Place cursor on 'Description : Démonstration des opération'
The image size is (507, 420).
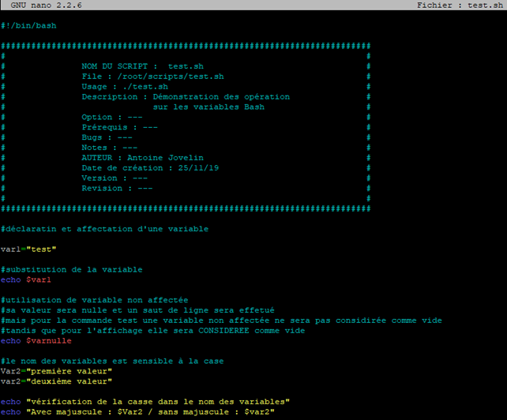point(186,97)
